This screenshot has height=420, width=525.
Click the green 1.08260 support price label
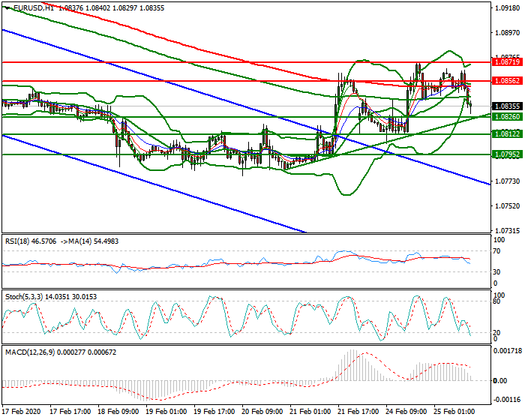pyautogui.click(x=507, y=117)
